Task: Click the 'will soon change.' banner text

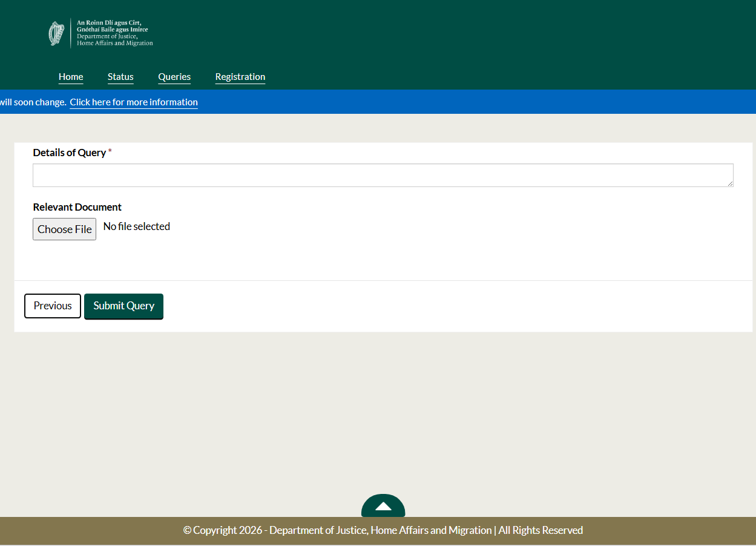Action: point(33,102)
